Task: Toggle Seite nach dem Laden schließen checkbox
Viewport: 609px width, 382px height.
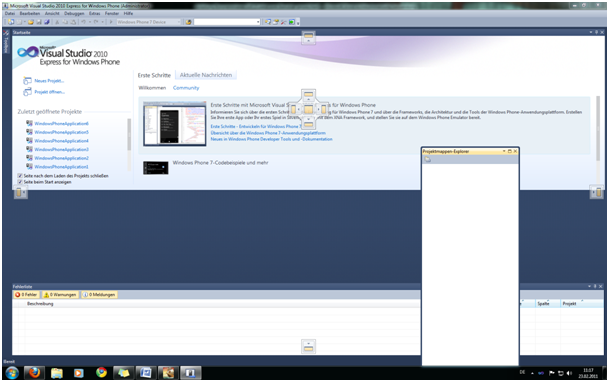Action: pos(20,176)
